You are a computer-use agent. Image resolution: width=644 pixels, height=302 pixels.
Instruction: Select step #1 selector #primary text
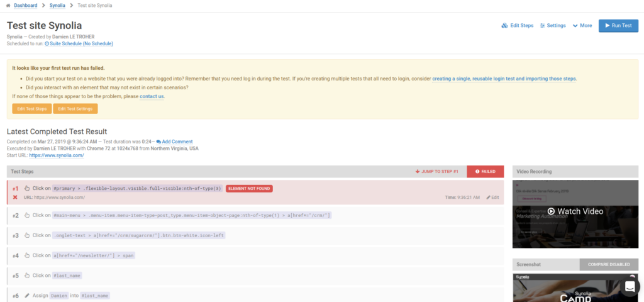[138, 189]
